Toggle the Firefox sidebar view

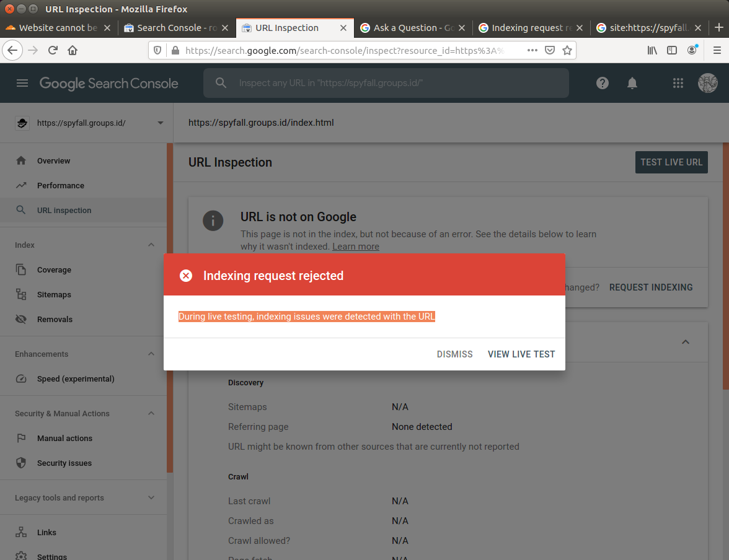tap(672, 50)
